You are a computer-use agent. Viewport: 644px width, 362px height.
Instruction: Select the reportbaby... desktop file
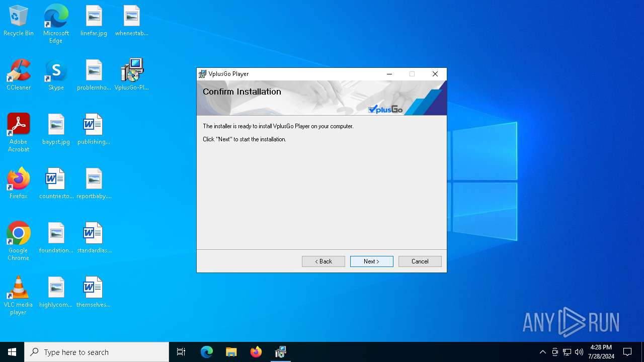pos(94,184)
